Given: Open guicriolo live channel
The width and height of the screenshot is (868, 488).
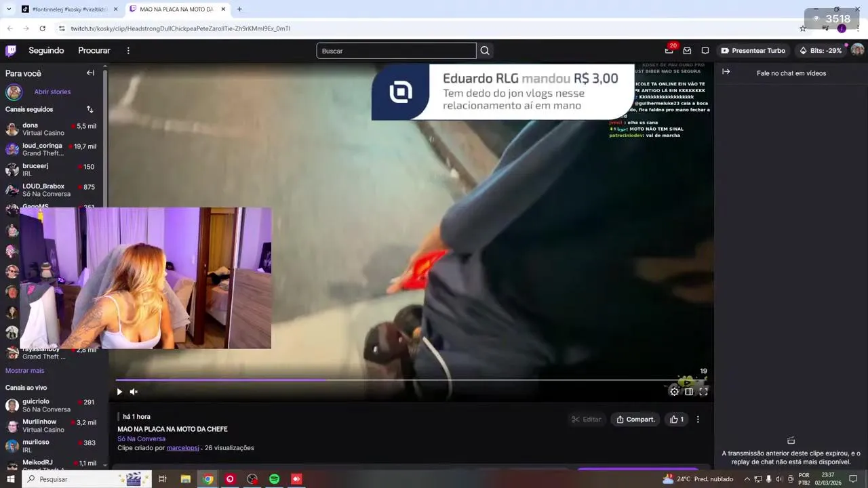Looking at the screenshot, I should pos(52,405).
